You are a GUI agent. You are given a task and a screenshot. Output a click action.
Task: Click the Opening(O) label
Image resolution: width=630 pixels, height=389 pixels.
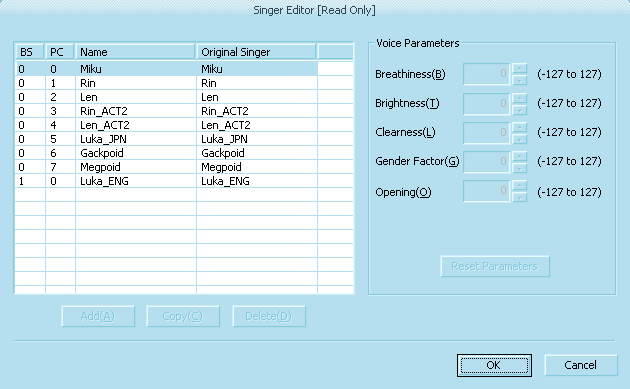403,192
